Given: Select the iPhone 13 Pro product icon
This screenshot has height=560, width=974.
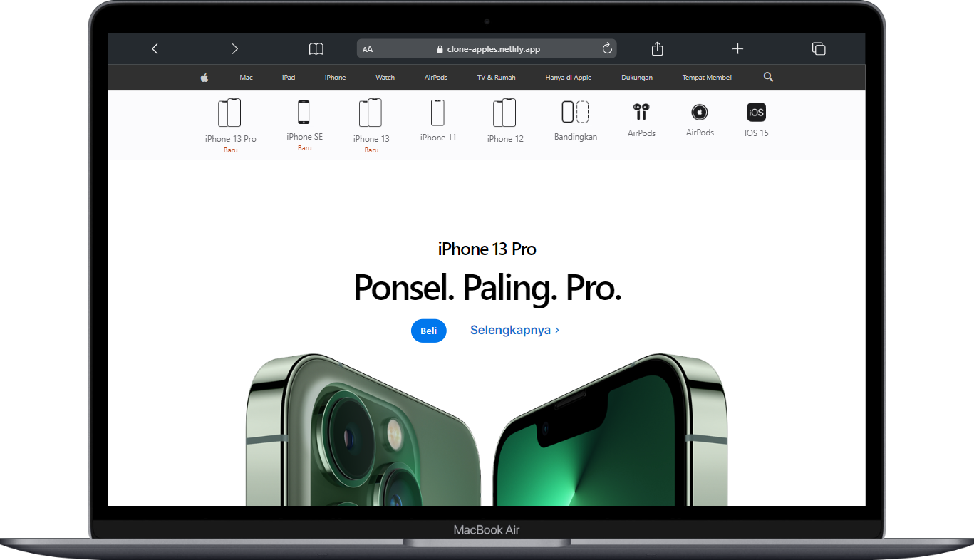Looking at the screenshot, I should tap(229, 113).
